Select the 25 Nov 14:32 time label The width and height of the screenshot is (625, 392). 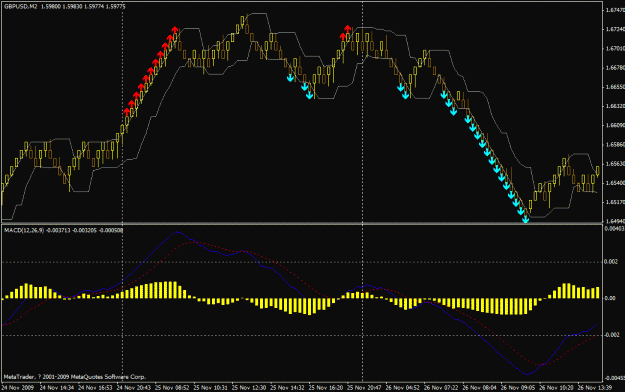click(287, 388)
